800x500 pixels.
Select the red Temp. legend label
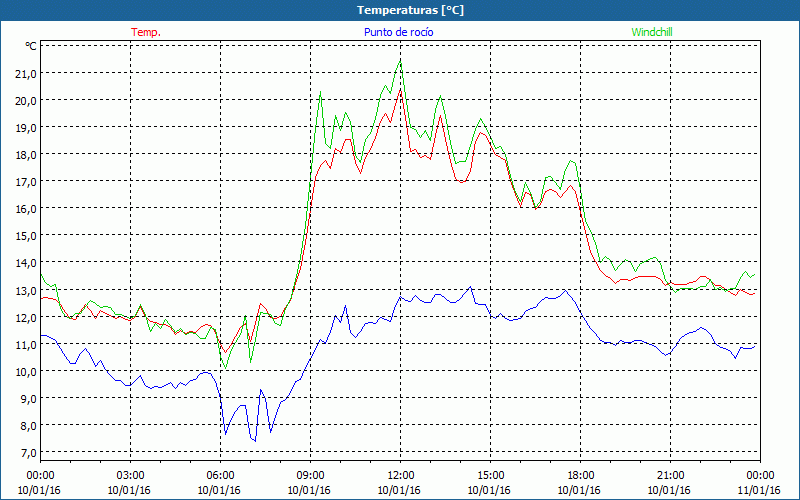click(x=146, y=32)
